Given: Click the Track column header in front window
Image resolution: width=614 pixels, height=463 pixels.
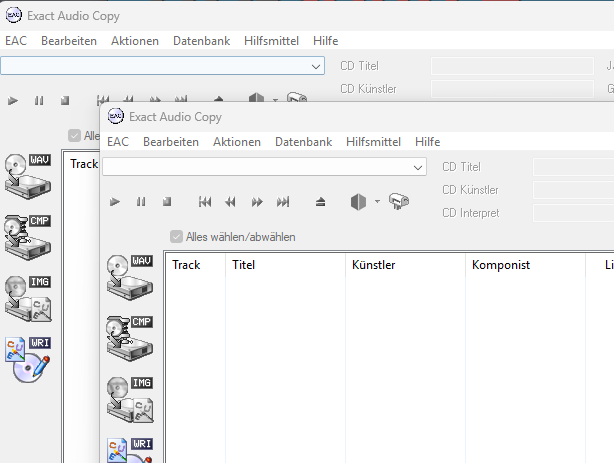Looking at the screenshot, I should tap(195, 265).
